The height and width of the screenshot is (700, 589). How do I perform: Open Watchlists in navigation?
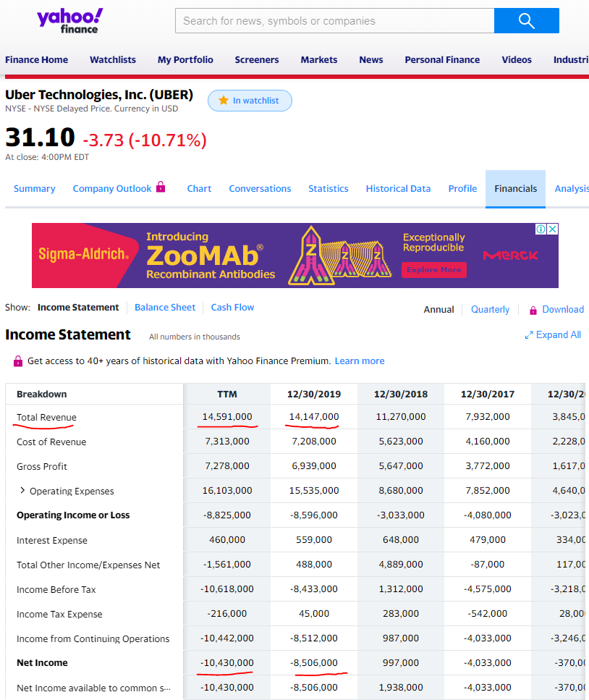(113, 60)
